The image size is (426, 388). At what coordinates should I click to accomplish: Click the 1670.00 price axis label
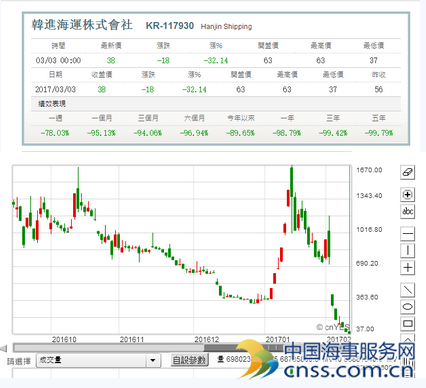(369, 170)
